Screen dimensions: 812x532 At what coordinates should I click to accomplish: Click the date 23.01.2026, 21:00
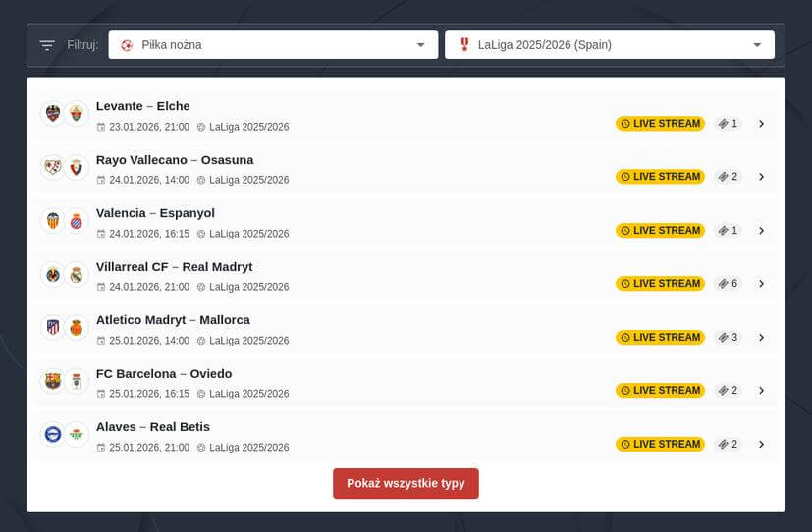149,127
